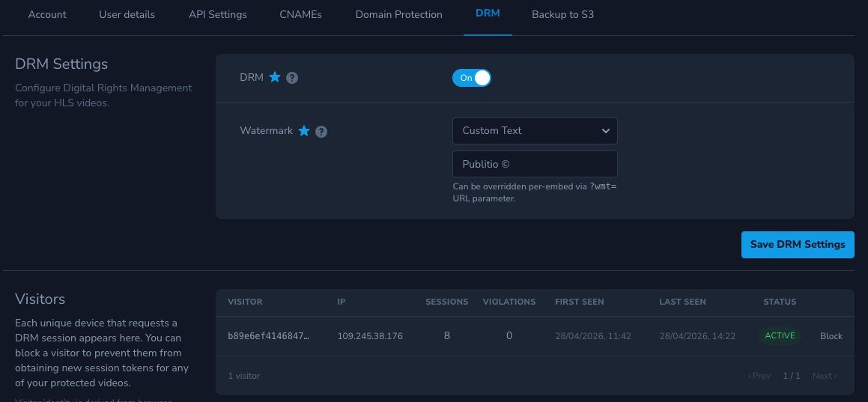Viewport: 868px width, 402px height.
Task: Click the ACTIVE status badge
Action: tap(780, 336)
